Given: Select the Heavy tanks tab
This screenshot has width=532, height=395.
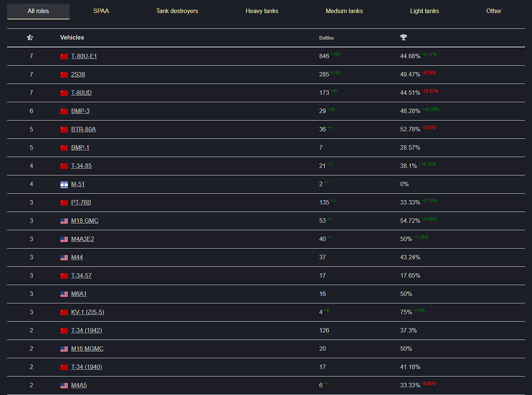Looking at the screenshot, I should [x=262, y=11].
